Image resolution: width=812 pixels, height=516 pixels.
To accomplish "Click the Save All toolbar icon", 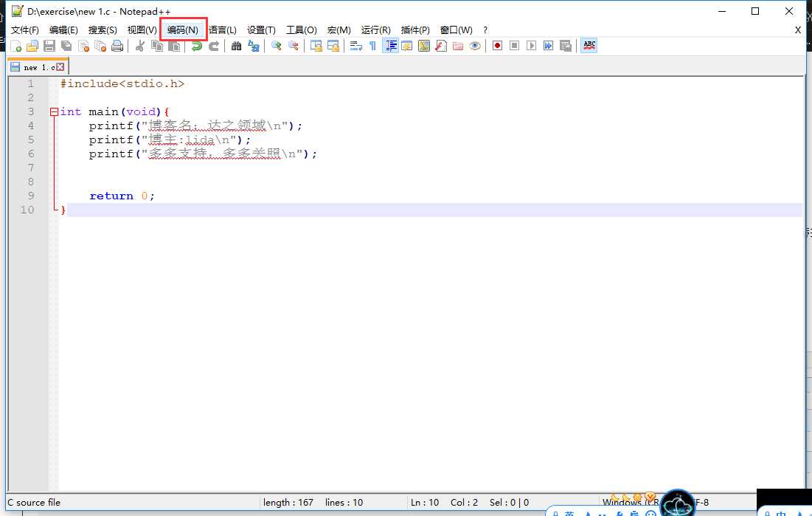I will [66, 47].
